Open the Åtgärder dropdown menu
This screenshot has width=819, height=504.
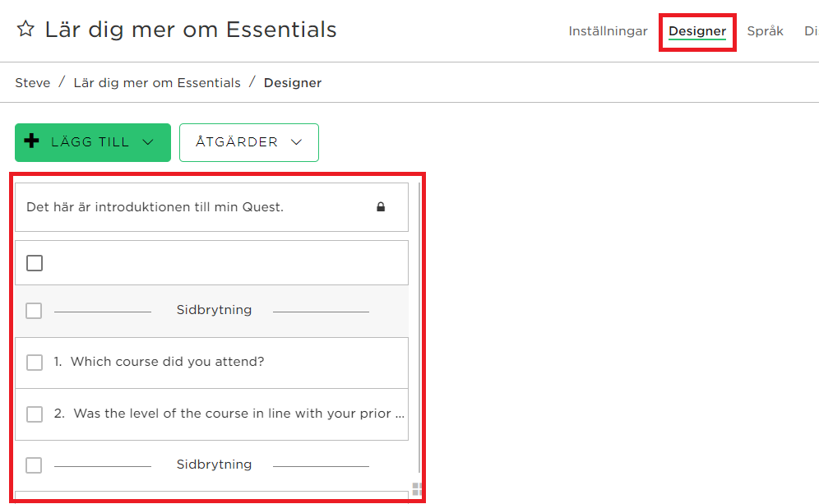(249, 142)
